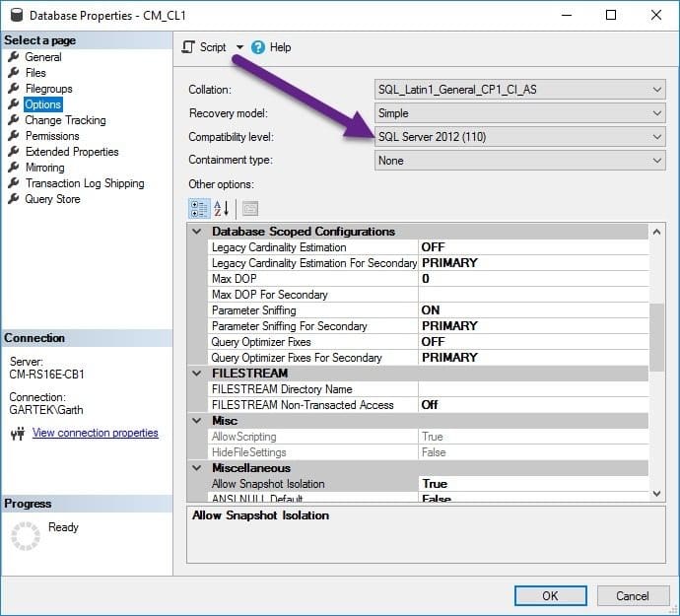Image resolution: width=680 pixels, height=616 pixels.
Task: Select the AllowScripting row
Action: pos(428,437)
